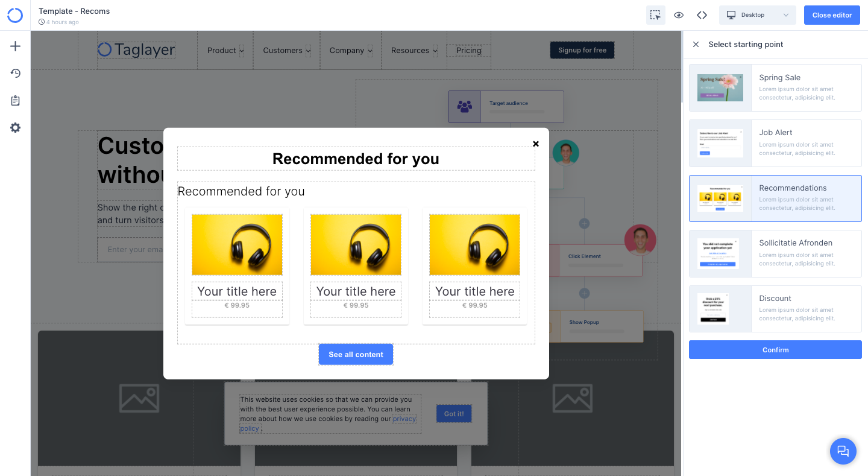Click the Taglayer app logo icon
Image resolution: width=868 pixels, height=476 pixels.
15,15
